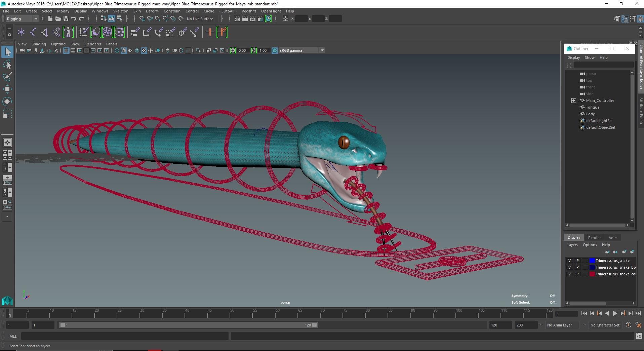Select the Tongue node in Outliner
The image size is (644, 351).
pyautogui.click(x=593, y=107)
